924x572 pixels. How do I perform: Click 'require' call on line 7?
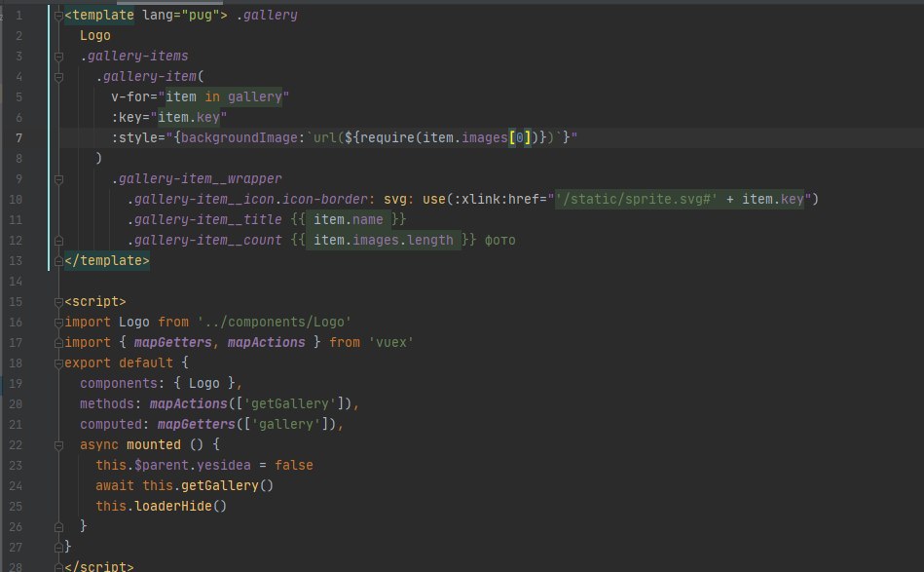pos(388,137)
